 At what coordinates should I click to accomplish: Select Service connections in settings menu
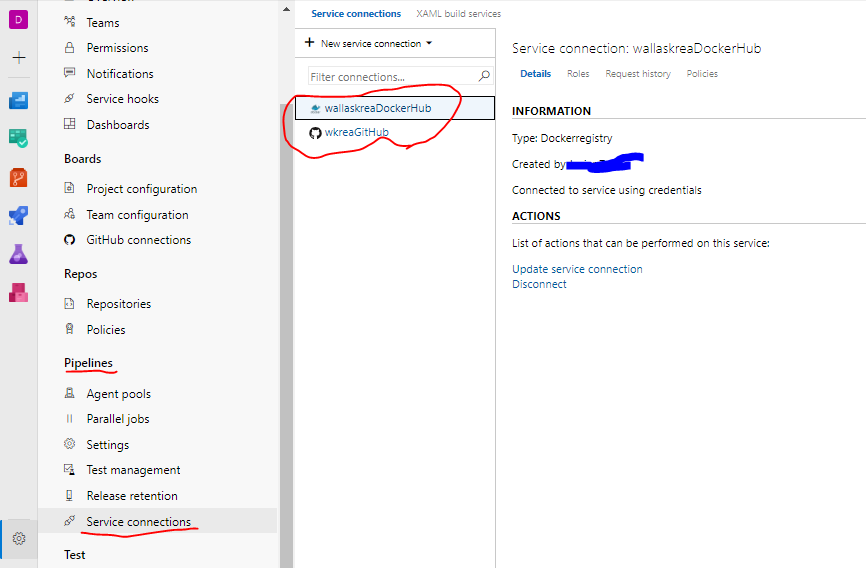click(157, 521)
